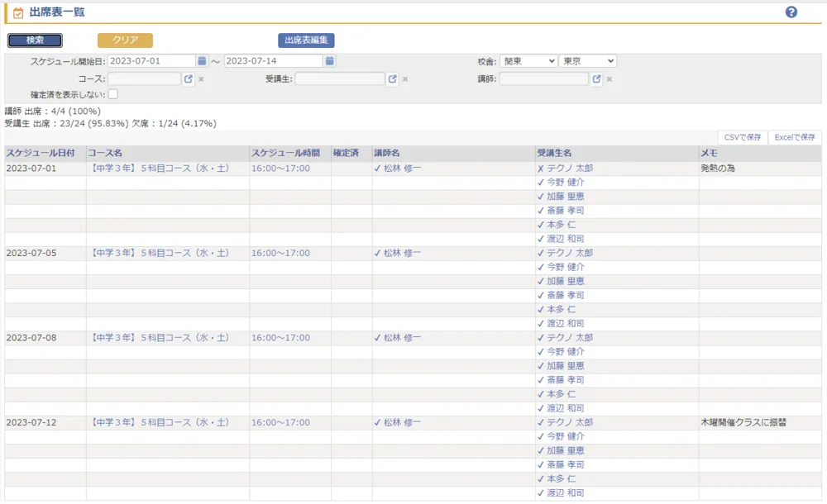This screenshot has width=827, height=504.
Task: Clear the instructor field with x icon
Action: (609, 79)
